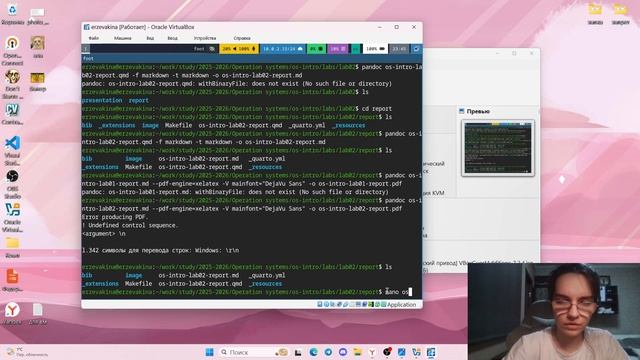Click the workspace number 1 indicator
640x360 pixels.
(x=85, y=49)
